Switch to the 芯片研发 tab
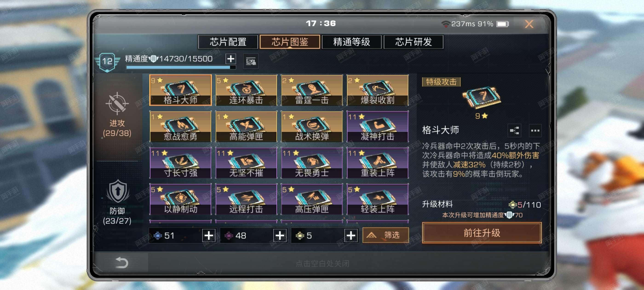This screenshot has width=644, height=290. tap(413, 42)
